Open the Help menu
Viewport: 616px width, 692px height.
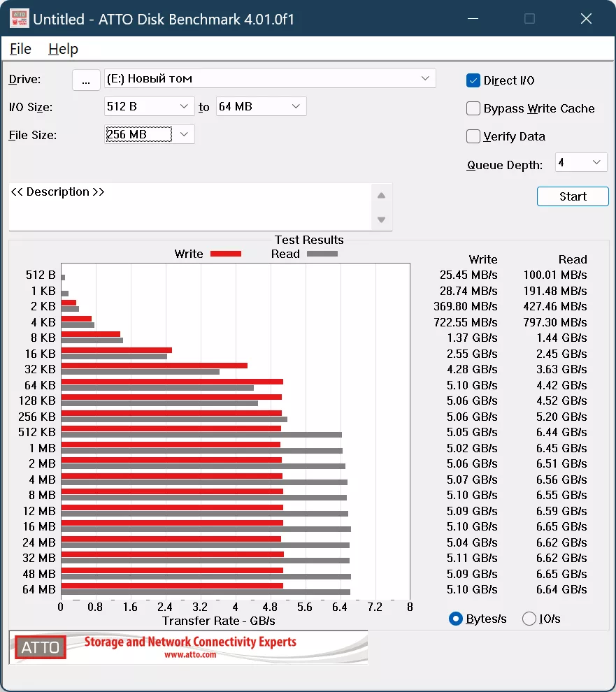click(63, 49)
